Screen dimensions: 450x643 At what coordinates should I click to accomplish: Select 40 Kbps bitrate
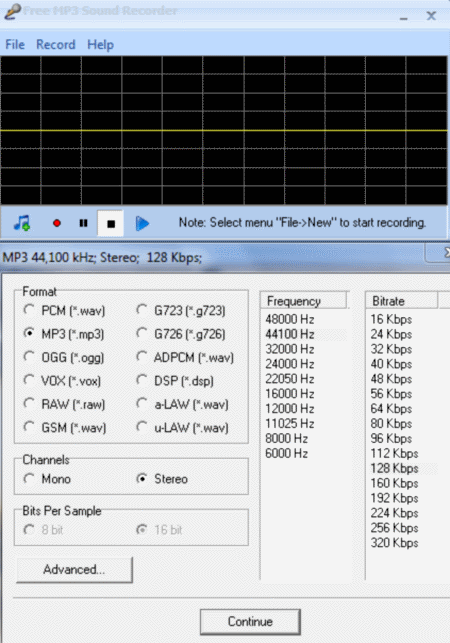[391, 364]
